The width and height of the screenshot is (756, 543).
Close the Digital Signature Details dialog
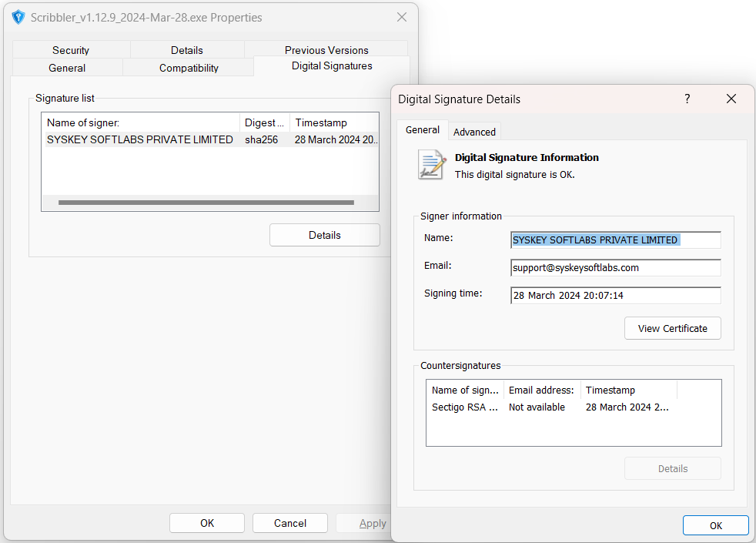[x=731, y=99]
